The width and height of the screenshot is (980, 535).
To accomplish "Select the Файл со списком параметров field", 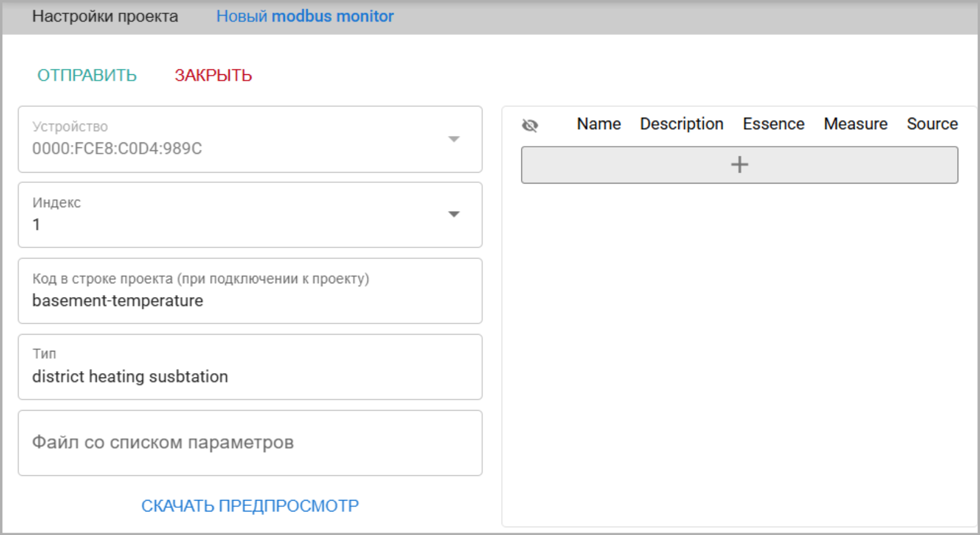I will [250, 443].
